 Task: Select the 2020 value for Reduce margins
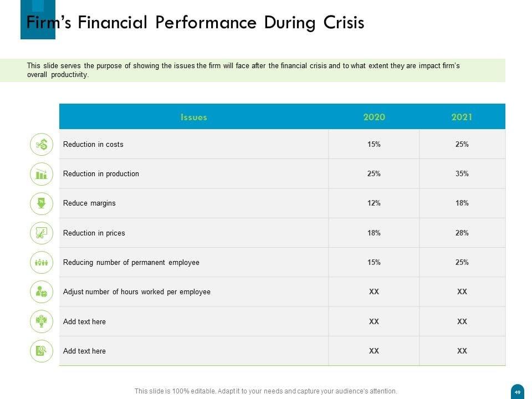[x=374, y=203]
